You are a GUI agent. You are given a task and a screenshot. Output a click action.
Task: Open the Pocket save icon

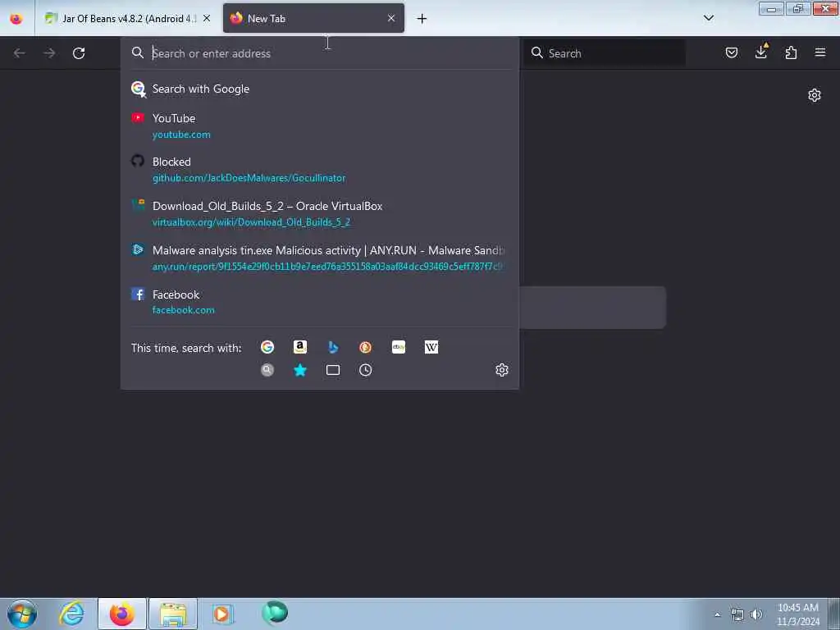point(731,52)
